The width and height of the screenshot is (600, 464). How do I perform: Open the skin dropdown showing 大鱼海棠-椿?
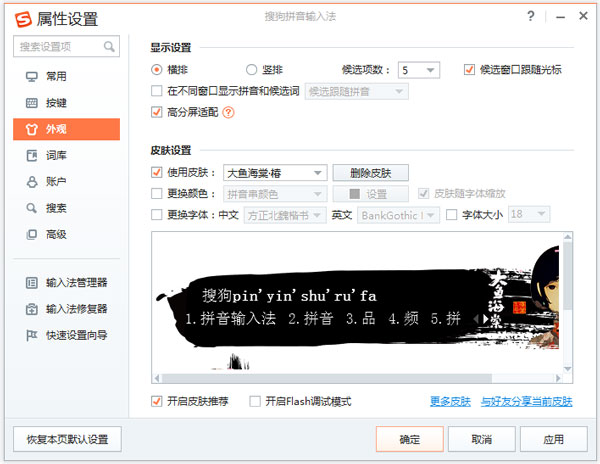tap(275, 173)
